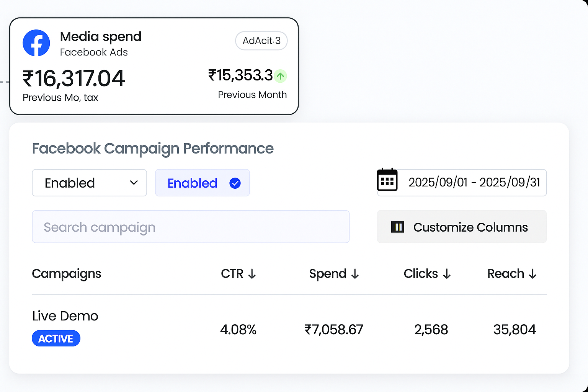Uncheck the blue checkmark on Enabled chip
The image size is (588, 392).
(x=235, y=183)
